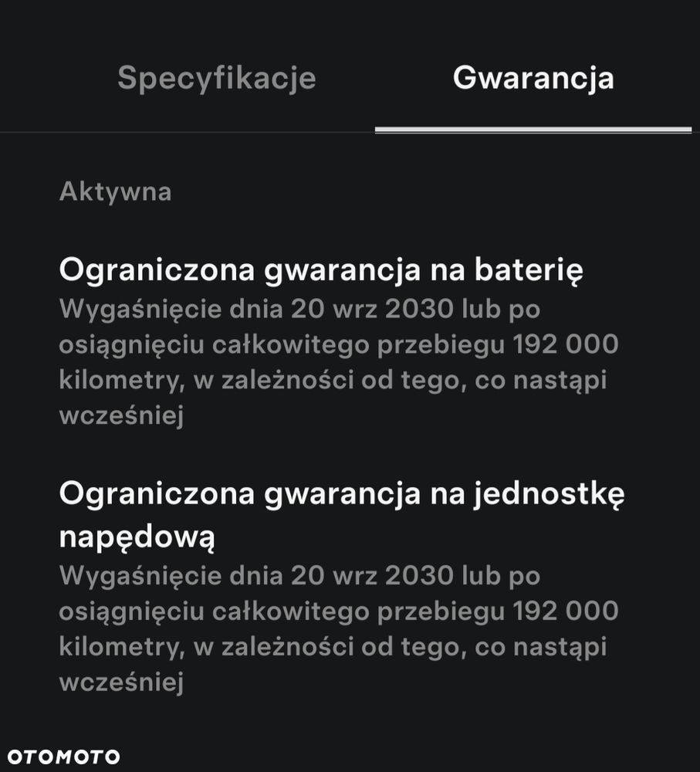
Task: Open the Ograniczona gwarancja na baterię heading
Action: (x=321, y=270)
